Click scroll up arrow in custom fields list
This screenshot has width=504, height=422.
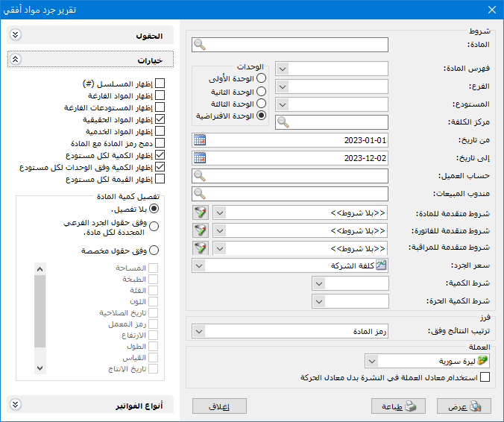coord(40,269)
